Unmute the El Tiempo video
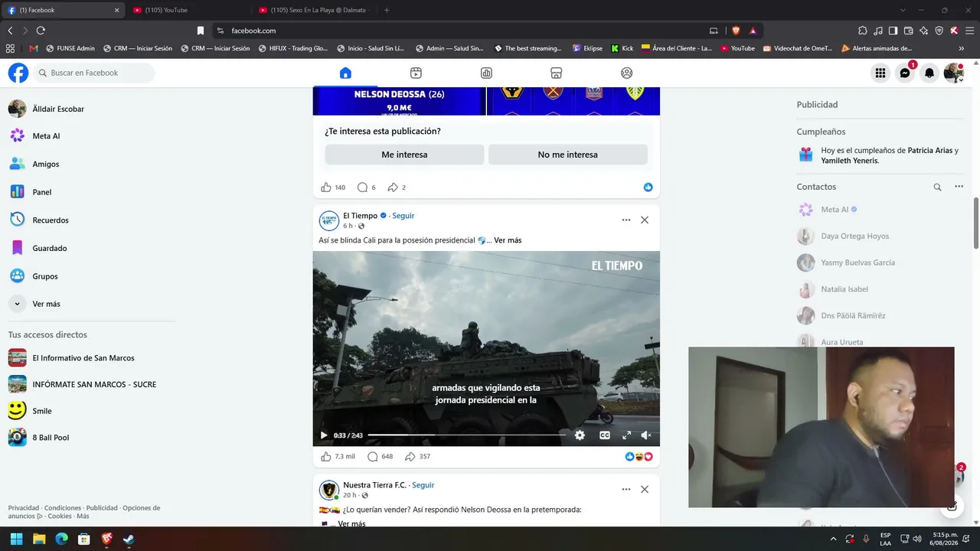 pyautogui.click(x=646, y=435)
